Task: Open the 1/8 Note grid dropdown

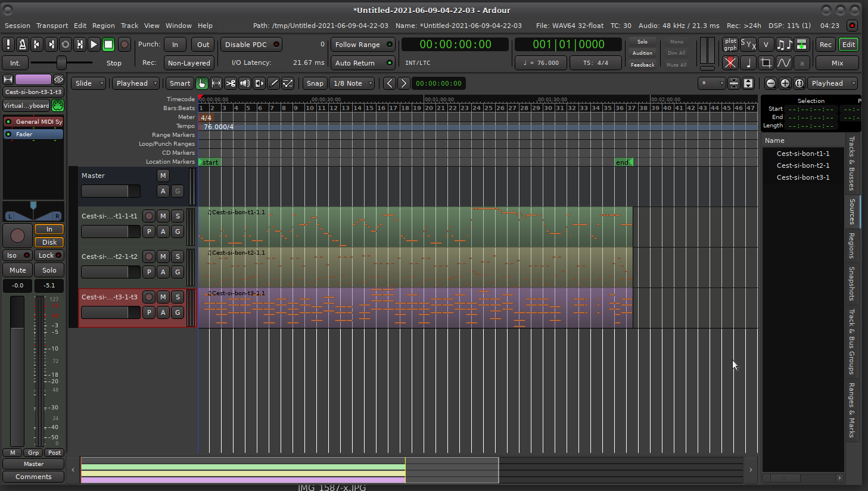Action: [352, 84]
